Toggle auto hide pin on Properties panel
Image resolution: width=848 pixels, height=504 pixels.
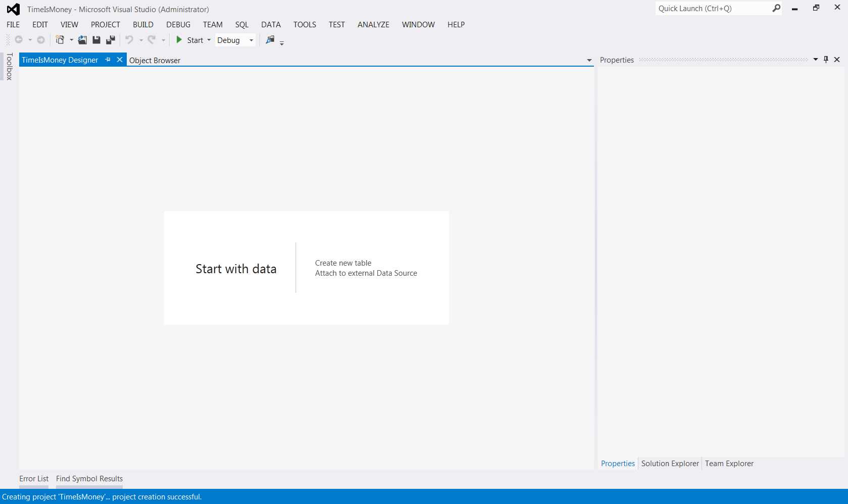[x=826, y=60]
